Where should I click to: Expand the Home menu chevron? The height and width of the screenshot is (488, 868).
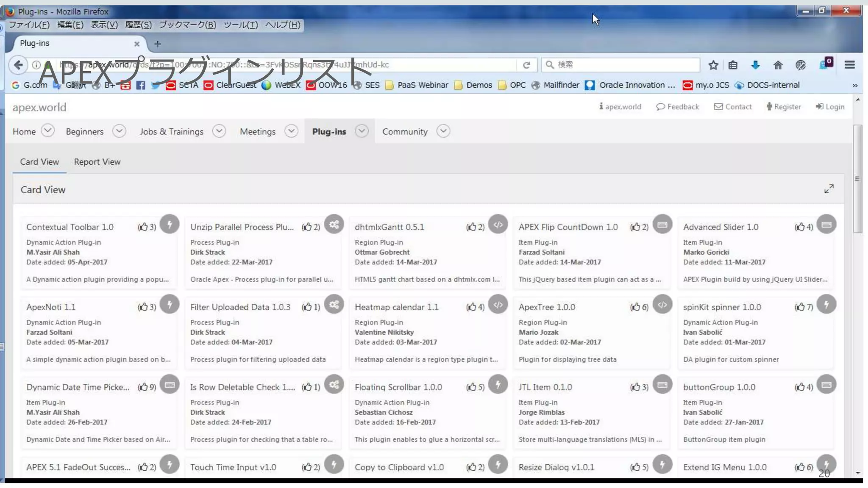pyautogui.click(x=48, y=131)
